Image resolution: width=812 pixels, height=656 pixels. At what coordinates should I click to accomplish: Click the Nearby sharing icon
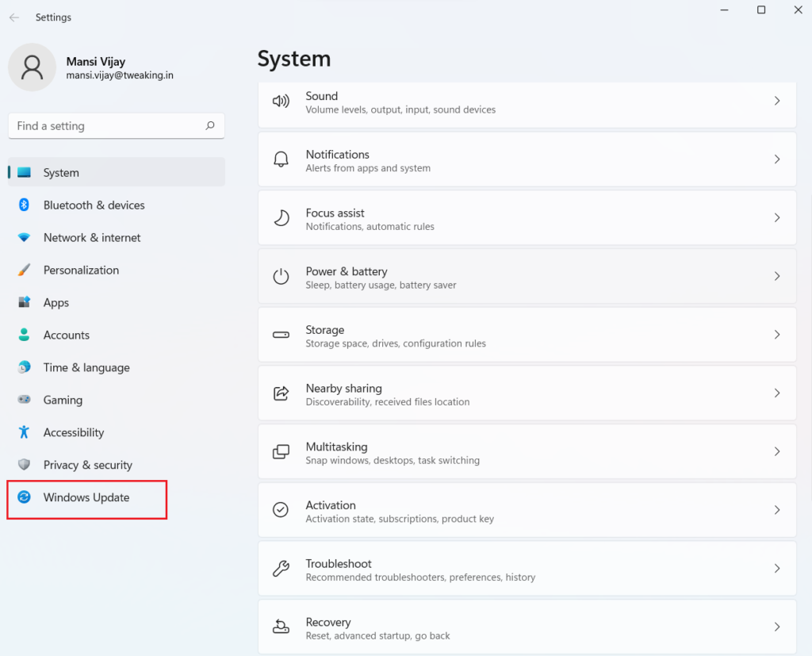(281, 393)
